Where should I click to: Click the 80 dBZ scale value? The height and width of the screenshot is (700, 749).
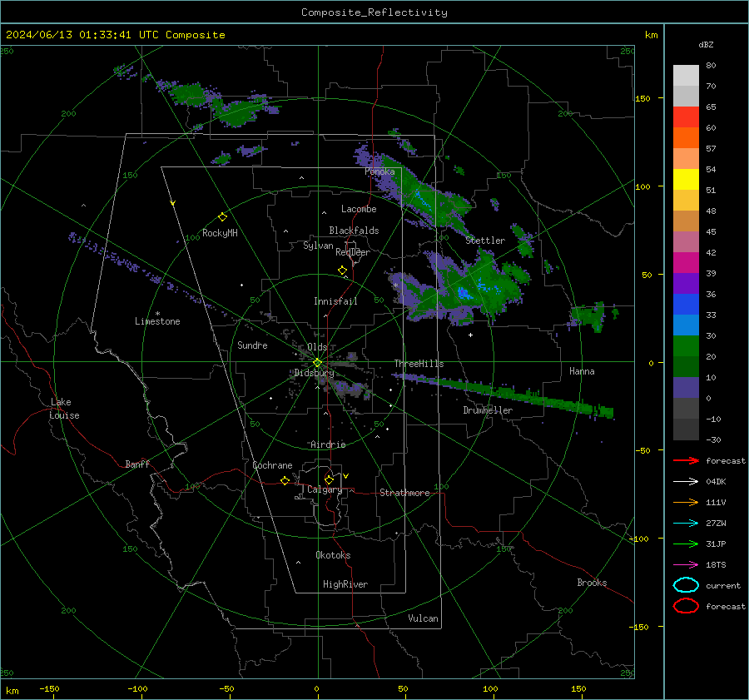coord(711,66)
